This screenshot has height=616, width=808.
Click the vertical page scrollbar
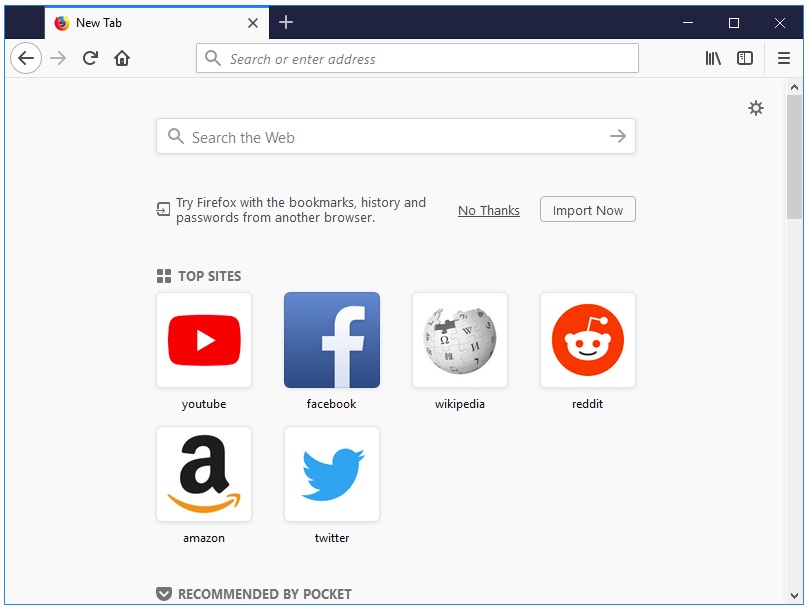795,156
